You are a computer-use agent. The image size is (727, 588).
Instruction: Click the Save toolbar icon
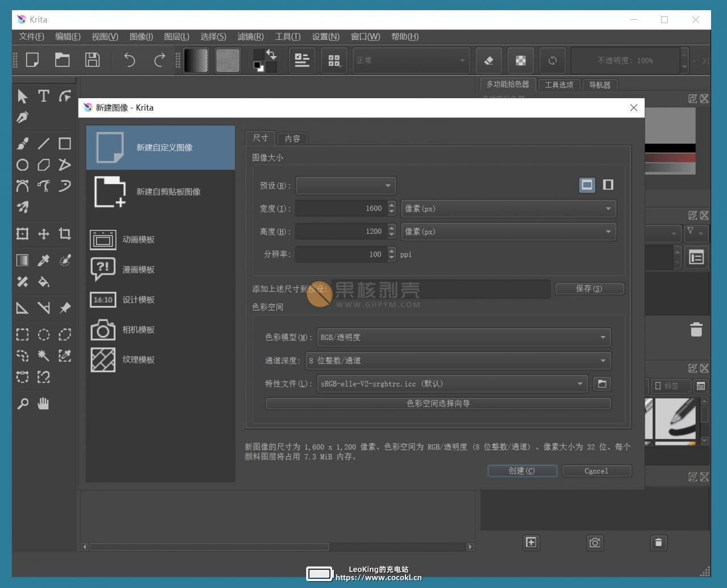[x=92, y=60]
